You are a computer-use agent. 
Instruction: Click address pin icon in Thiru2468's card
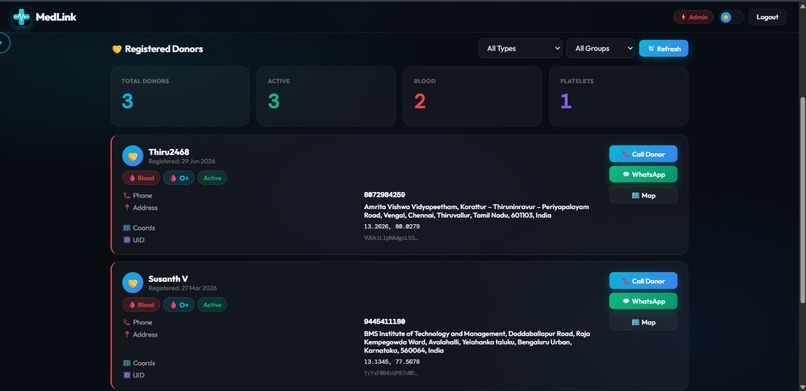126,208
